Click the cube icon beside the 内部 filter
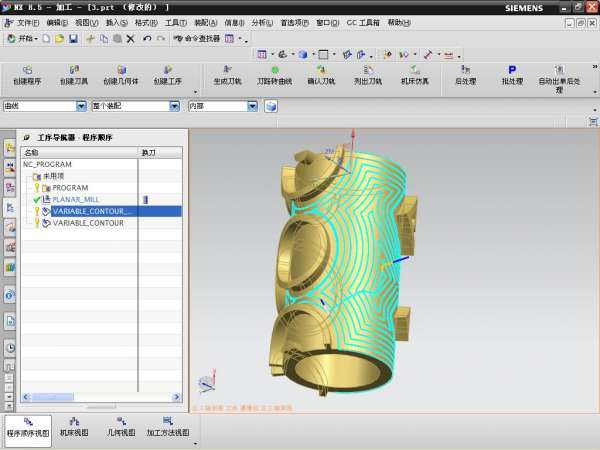Viewport: 600px width, 450px height. click(271, 106)
